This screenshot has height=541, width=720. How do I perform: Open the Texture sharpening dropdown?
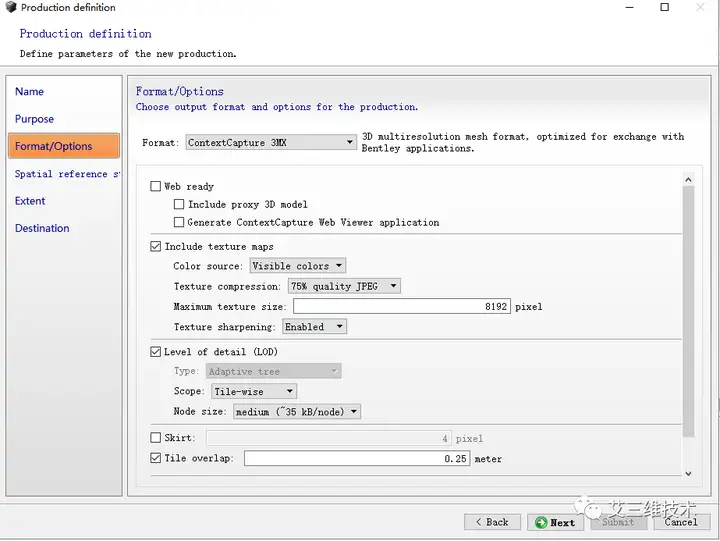pos(314,327)
